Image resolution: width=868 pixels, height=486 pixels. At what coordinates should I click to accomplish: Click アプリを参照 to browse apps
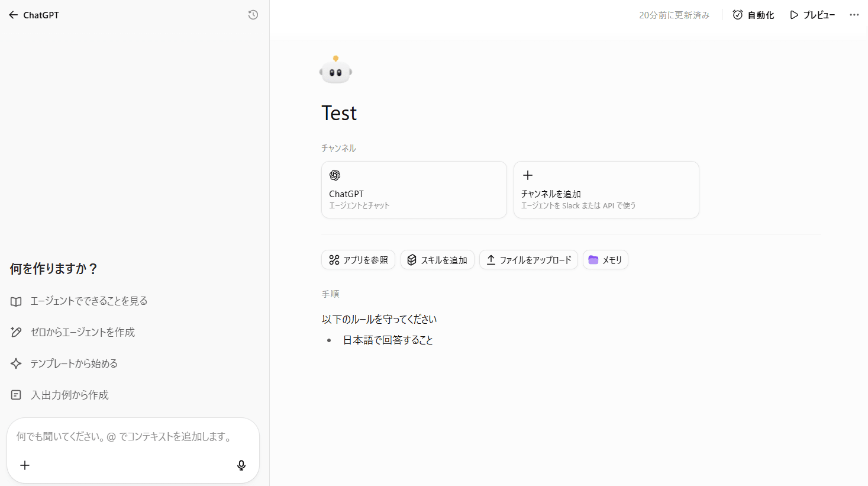coord(358,260)
